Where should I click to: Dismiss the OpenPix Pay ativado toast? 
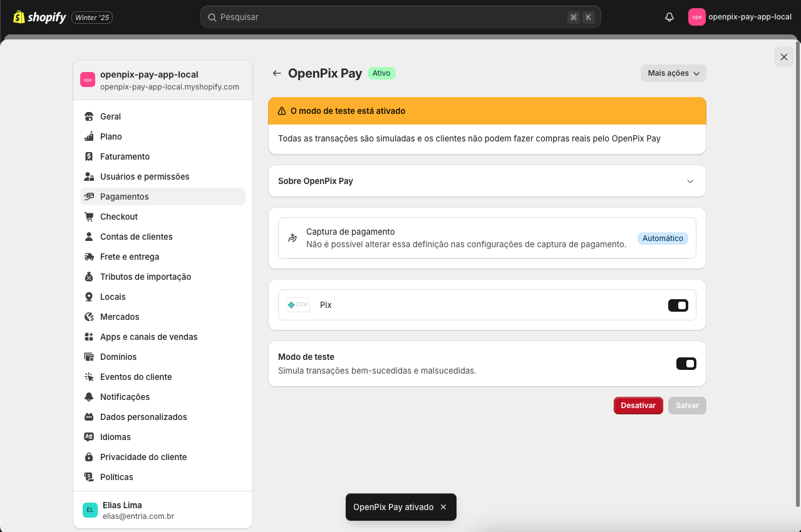tap(444, 507)
